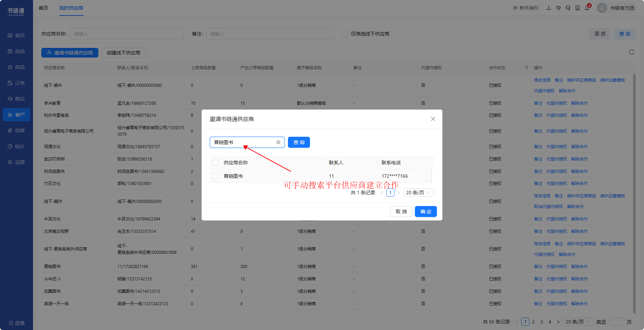
Task: Click 修改信息 for 线下-蜗牛
Action: coord(542,80)
